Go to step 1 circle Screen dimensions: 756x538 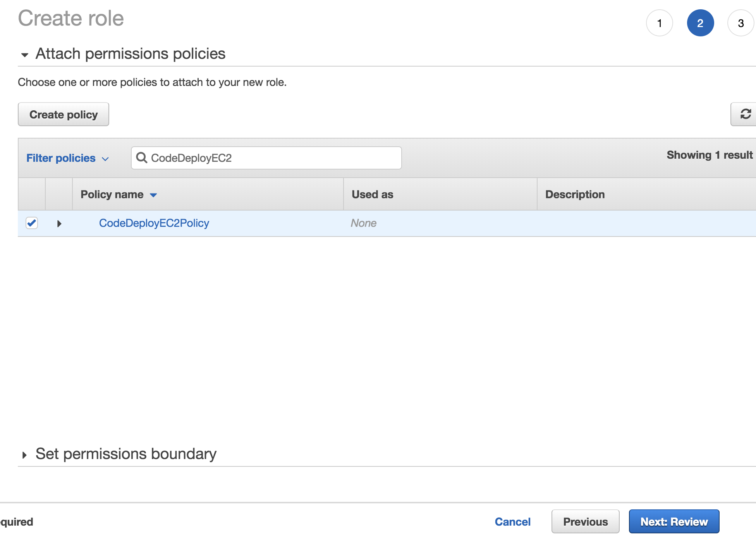pyautogui.click(x=659, y=23)
